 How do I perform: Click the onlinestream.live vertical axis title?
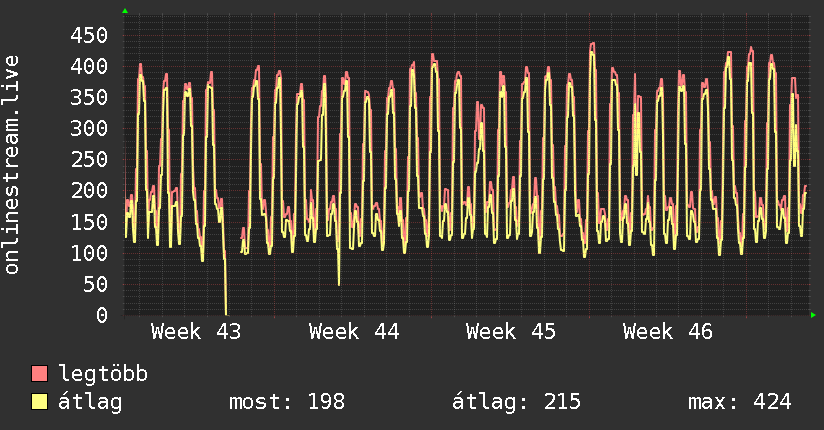[12, 165]
